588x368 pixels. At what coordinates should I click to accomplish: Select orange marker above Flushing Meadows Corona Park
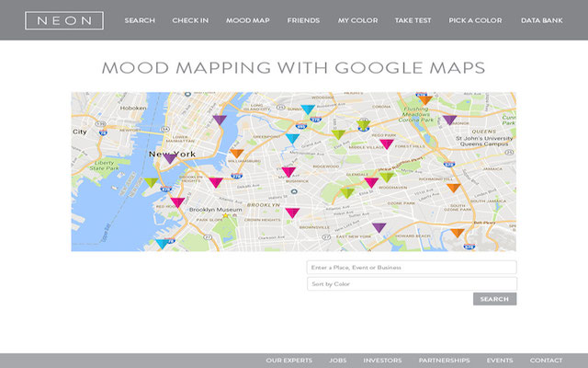click(425, 100)
